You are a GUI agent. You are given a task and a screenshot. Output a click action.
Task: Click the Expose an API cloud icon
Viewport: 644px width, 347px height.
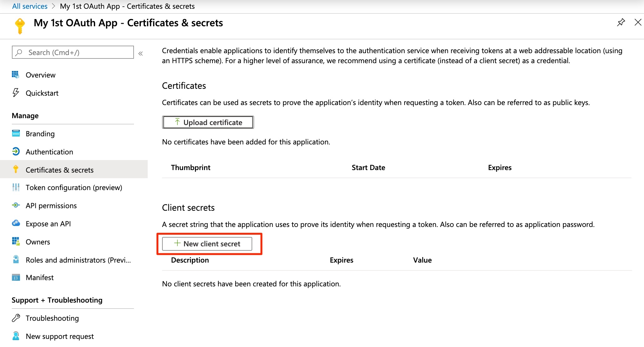pyautogui.click(x=16, y=224)
